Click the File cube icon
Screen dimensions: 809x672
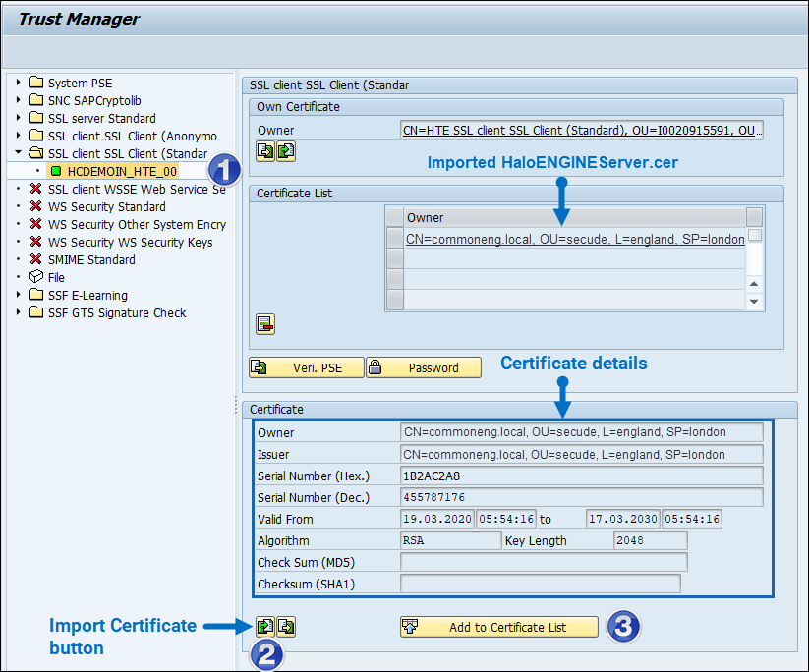tap(36, 277)
